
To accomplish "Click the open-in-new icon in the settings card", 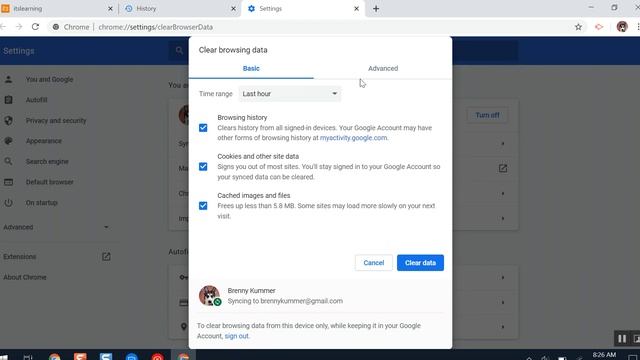I will [503, 168].
